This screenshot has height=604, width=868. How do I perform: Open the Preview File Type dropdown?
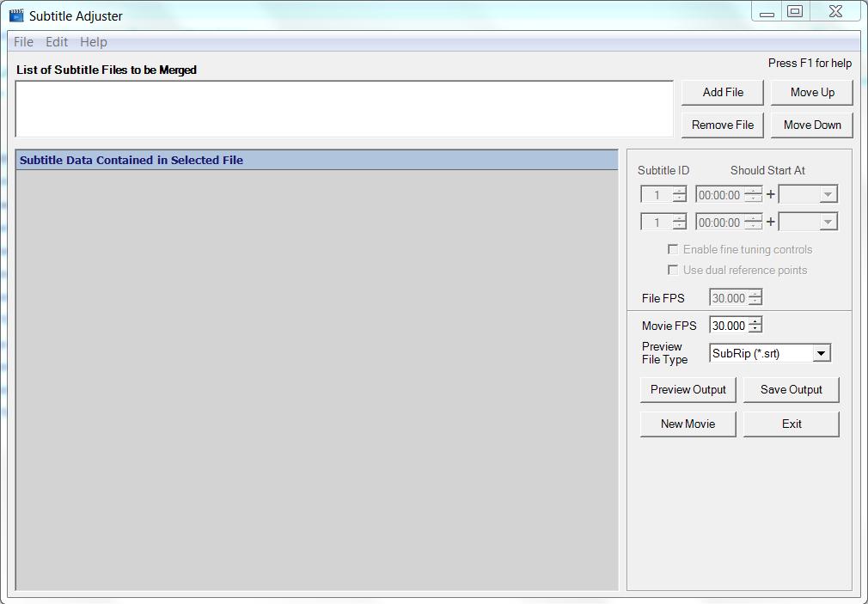(x=822, y=353)
